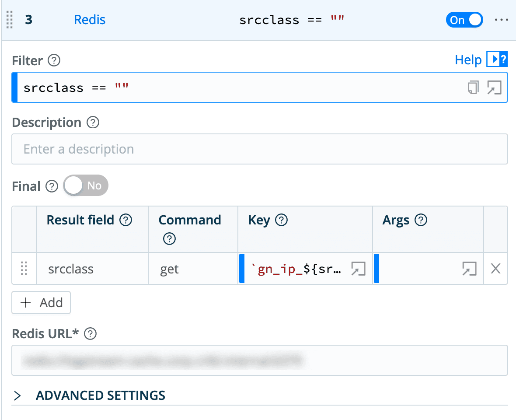
Task: Turn off the Redis function
Action: (x=464, y=20)
